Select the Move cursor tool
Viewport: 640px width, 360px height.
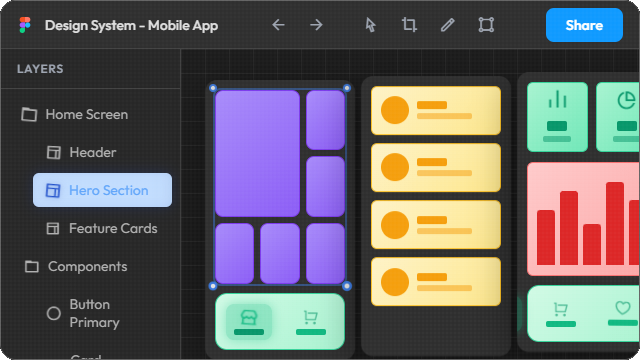(370, 25)
